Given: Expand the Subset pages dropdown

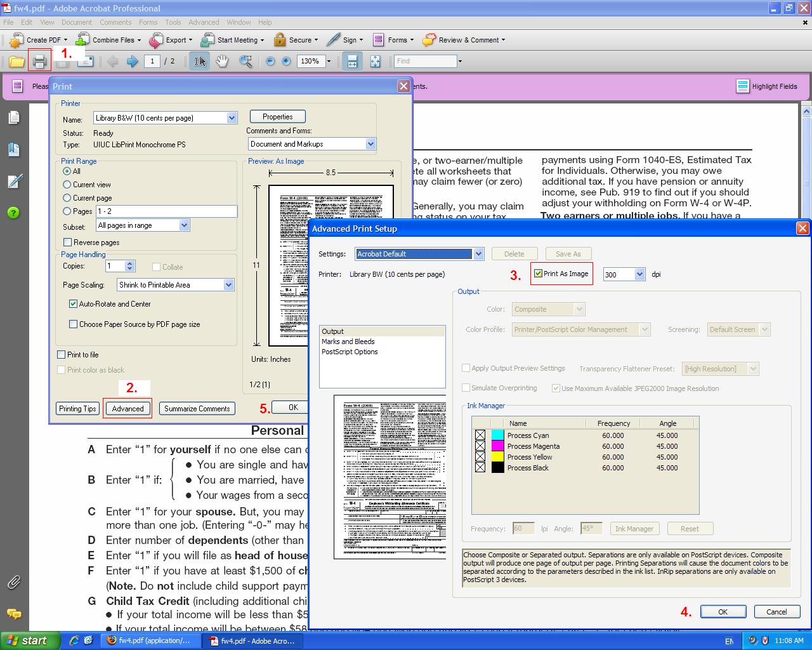Looking at the screenshot, I should point(184,225).
